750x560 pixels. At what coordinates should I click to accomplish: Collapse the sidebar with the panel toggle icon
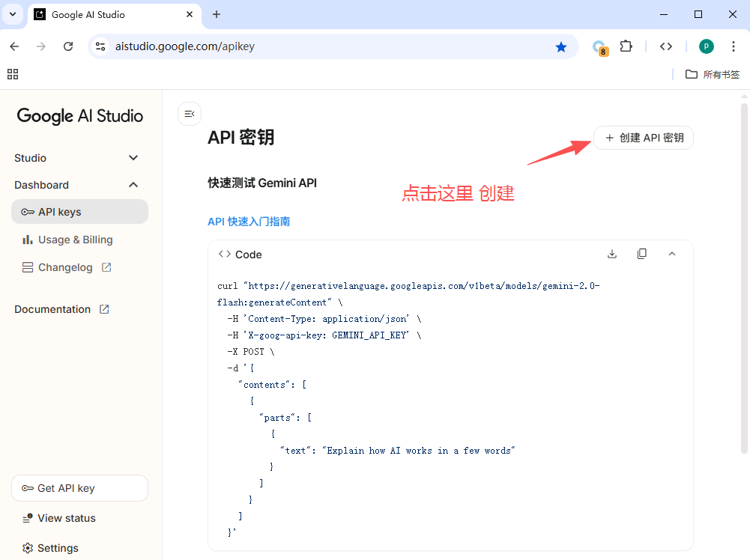tap(190, 114)
